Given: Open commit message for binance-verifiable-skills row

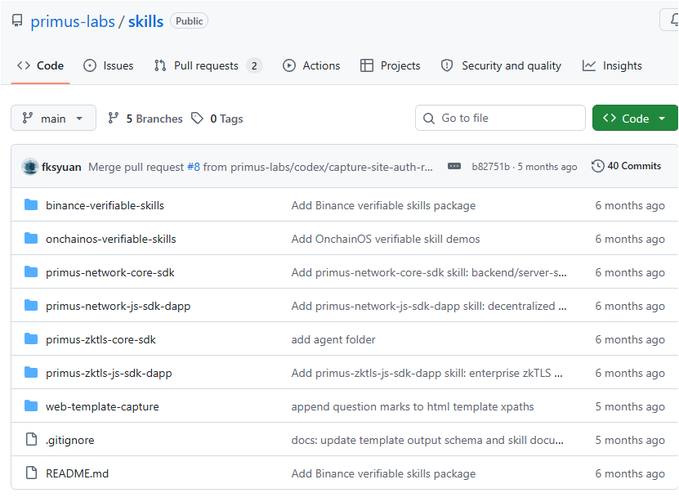Looking at the screenshot, I should [x=383, y=205].
